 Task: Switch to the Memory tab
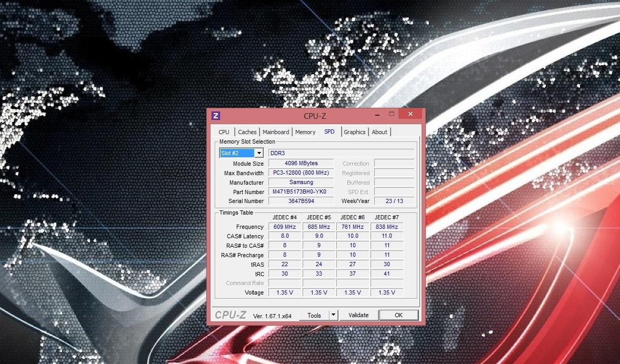pyautogui.click(x=305, y=132)
